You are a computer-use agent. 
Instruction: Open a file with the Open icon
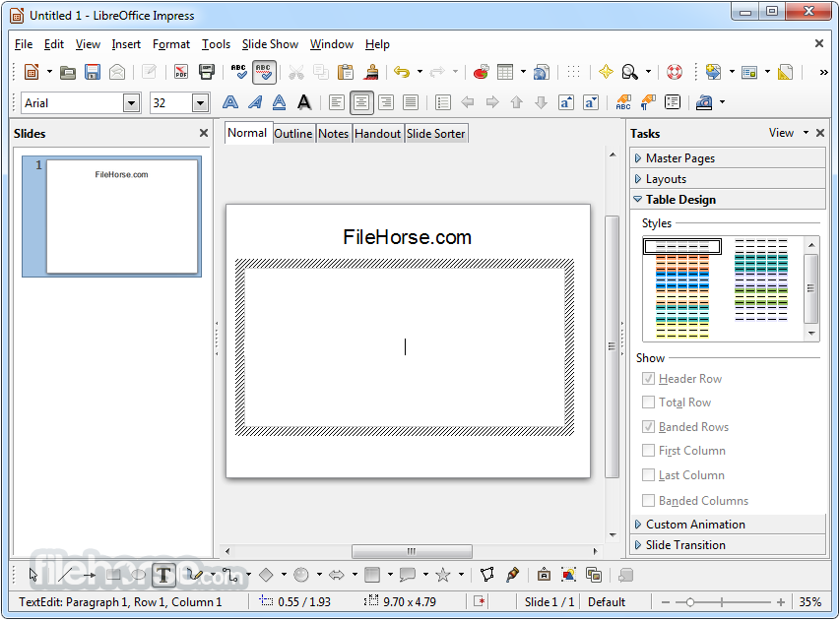68,72
